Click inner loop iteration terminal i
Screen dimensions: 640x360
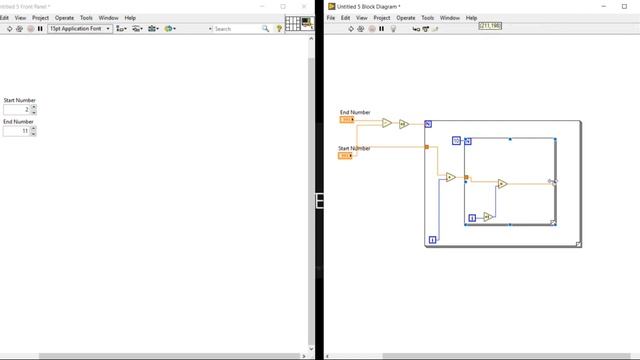(x=472, y=218)
